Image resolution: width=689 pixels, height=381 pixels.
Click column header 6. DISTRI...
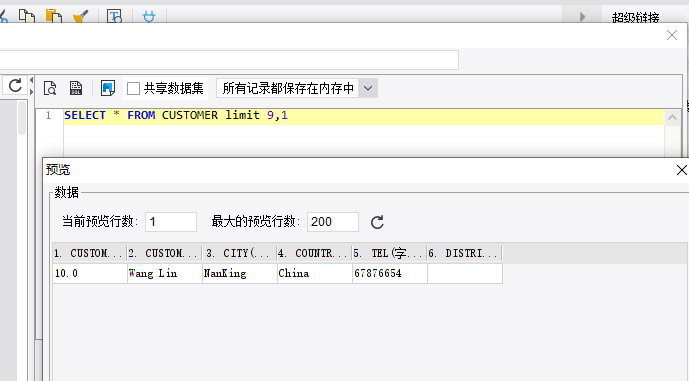[464, 253]
